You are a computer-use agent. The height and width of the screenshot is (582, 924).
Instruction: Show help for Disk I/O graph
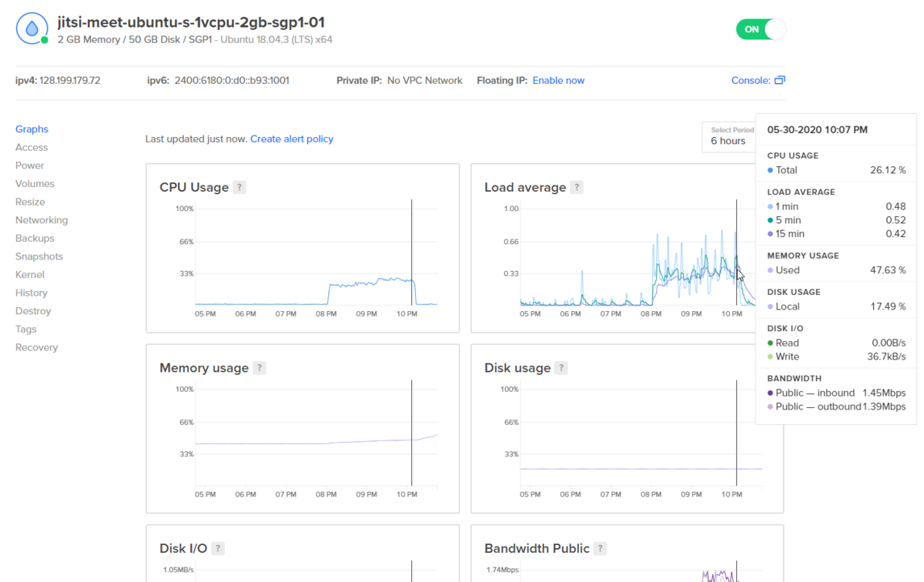[x=218, y=549]
